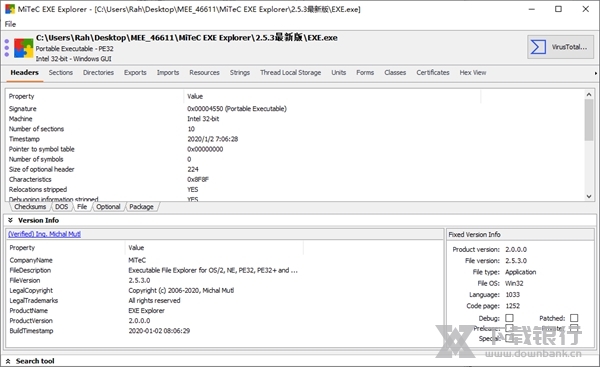This screenshot has width=600, height=367.
Task: Select the LegalTrademarks row
Action: tap(224, 300)
